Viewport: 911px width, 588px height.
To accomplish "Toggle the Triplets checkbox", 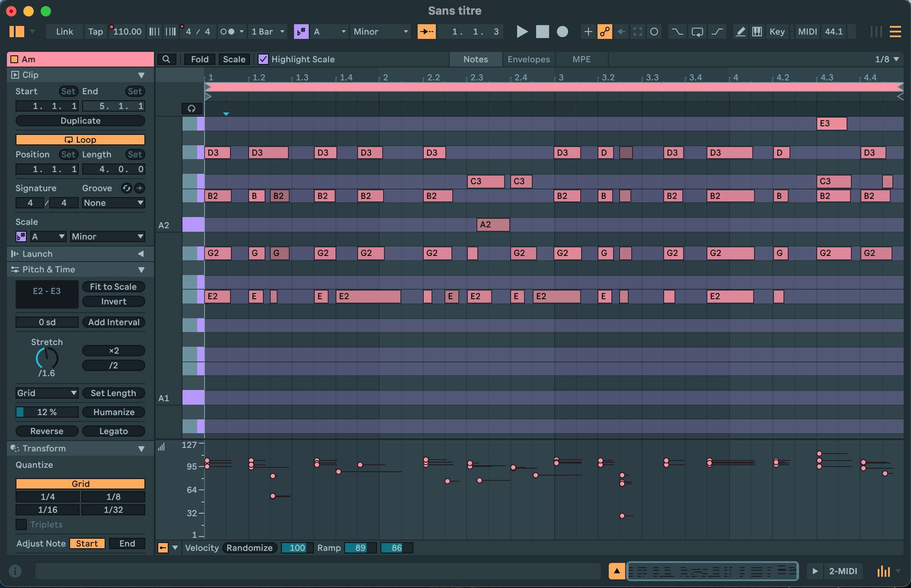I will pos(21,524).
